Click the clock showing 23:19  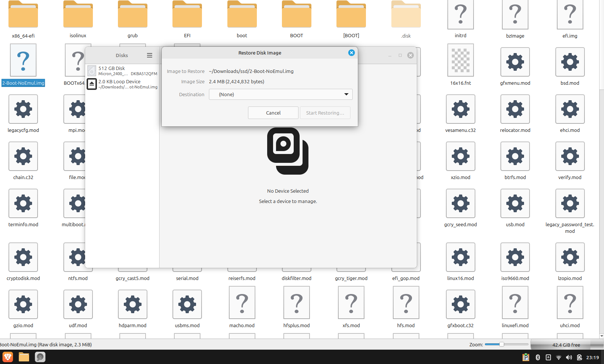(593, 357)
